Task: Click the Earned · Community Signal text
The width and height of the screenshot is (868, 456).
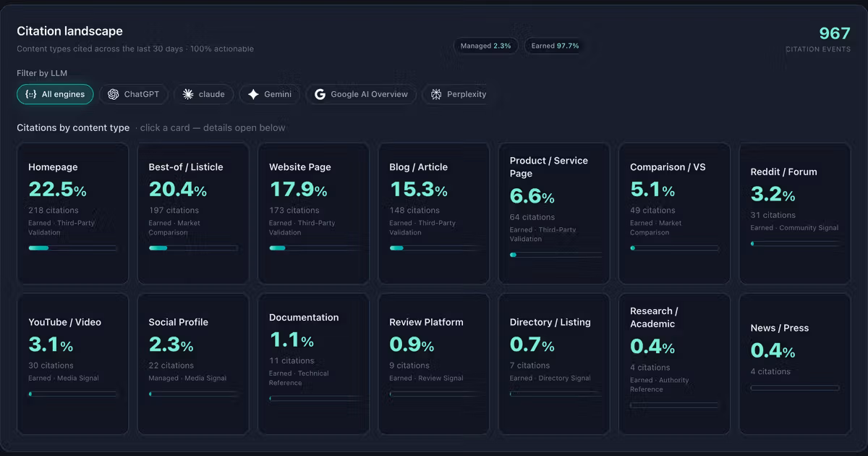Action: [795, 228]
